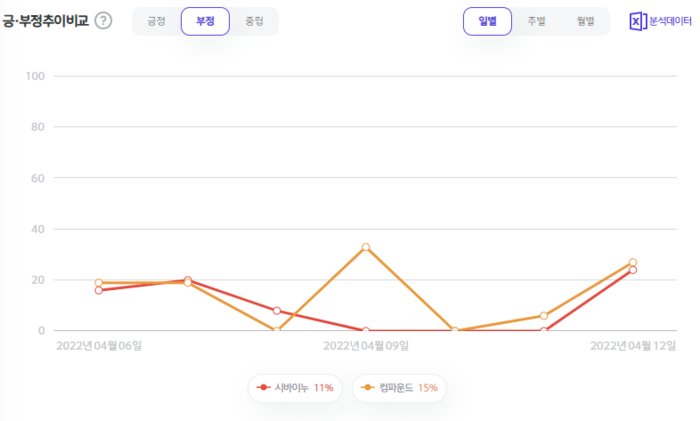The image size is (700, 421).
Task: Toggle the 시바이누 11% legend series
Action: (296, 387)
